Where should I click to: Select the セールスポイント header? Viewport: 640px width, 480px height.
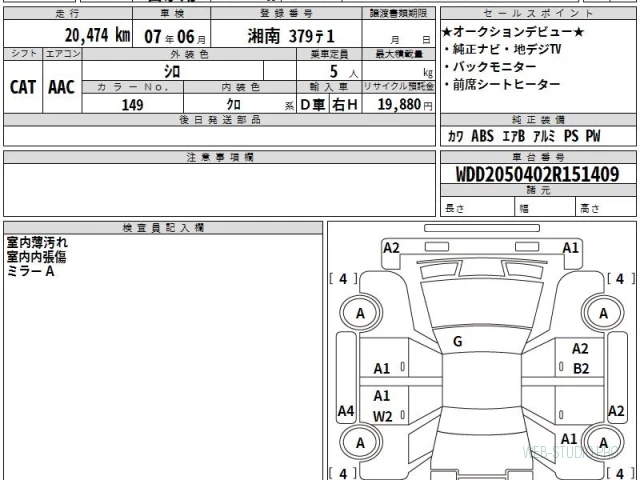538,13
